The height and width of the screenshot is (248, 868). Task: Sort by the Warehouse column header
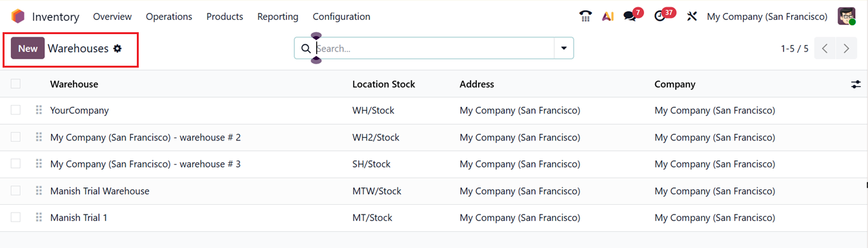click(x=74, y=84)
